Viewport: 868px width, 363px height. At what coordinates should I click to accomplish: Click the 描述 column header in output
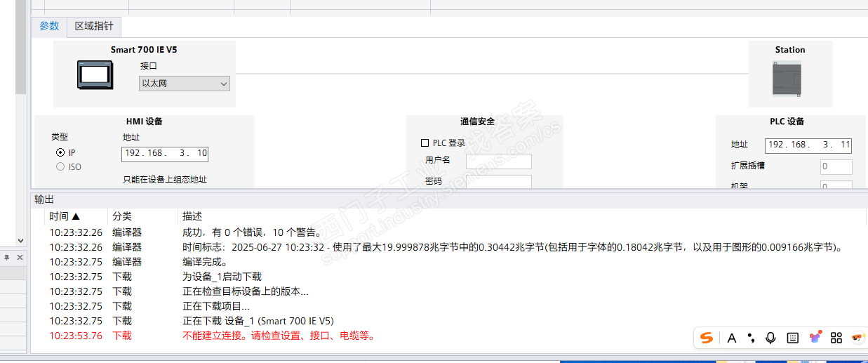click(x=192, y=216)
